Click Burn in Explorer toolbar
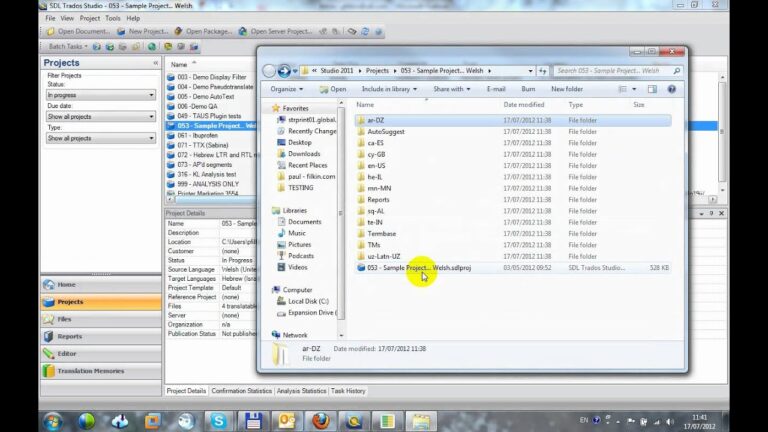The height and width of the screenshot is (432, 768). click(528, 89)
